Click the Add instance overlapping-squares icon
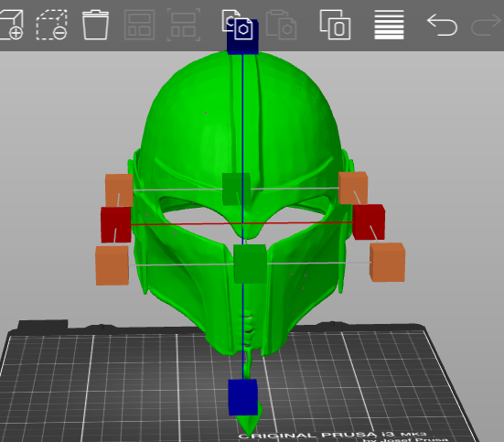 (x=336, y=25)
